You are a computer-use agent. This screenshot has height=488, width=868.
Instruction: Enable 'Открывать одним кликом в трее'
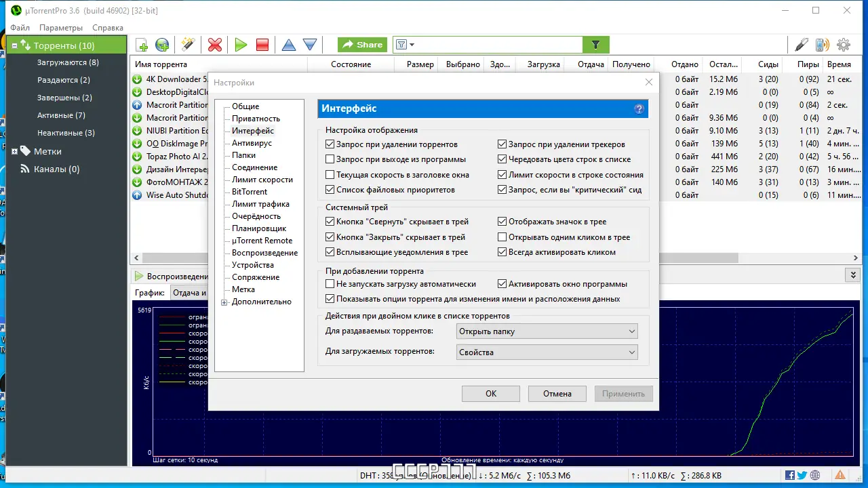502,237
